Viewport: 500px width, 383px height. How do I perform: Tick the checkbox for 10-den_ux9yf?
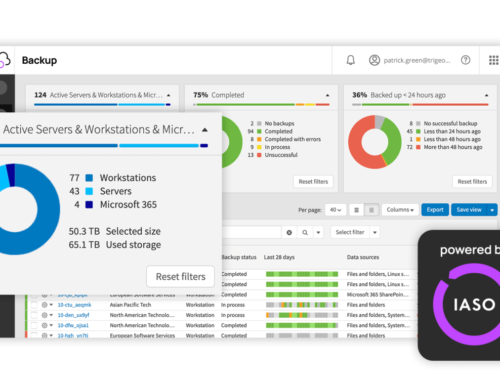click(x=34, y=315)
